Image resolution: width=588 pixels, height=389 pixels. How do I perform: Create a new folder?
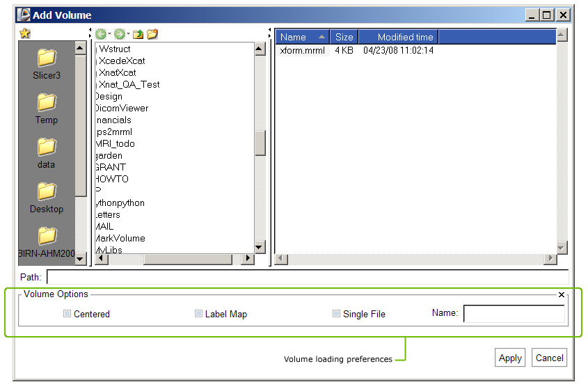coord(152,34)
